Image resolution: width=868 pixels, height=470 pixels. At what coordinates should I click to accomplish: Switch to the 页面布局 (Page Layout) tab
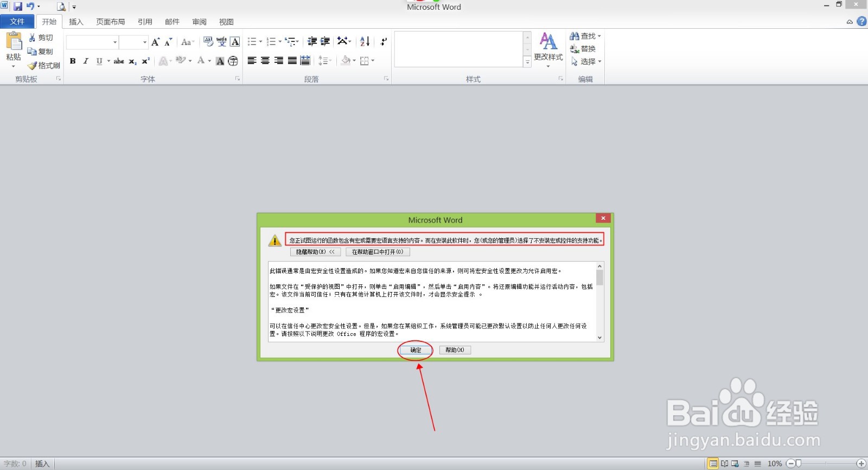coord(111,22)
